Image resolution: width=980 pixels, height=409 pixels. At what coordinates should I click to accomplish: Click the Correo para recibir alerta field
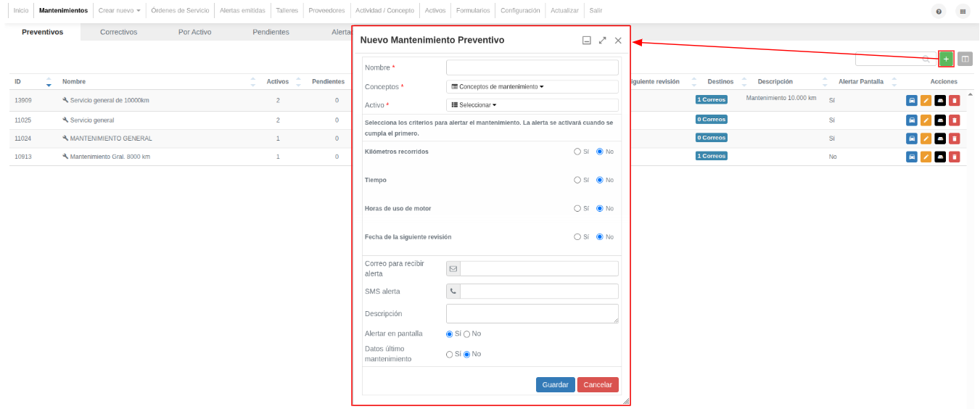(540, 269)
